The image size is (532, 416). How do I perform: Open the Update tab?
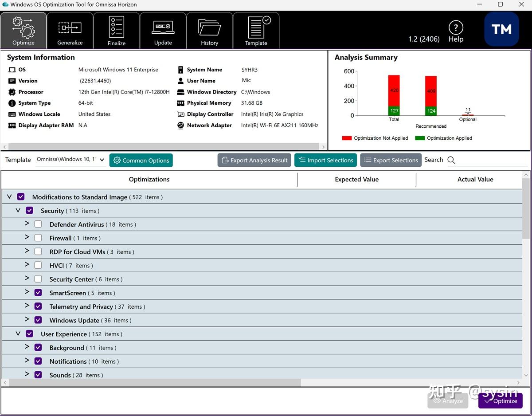tap(163, 30)
